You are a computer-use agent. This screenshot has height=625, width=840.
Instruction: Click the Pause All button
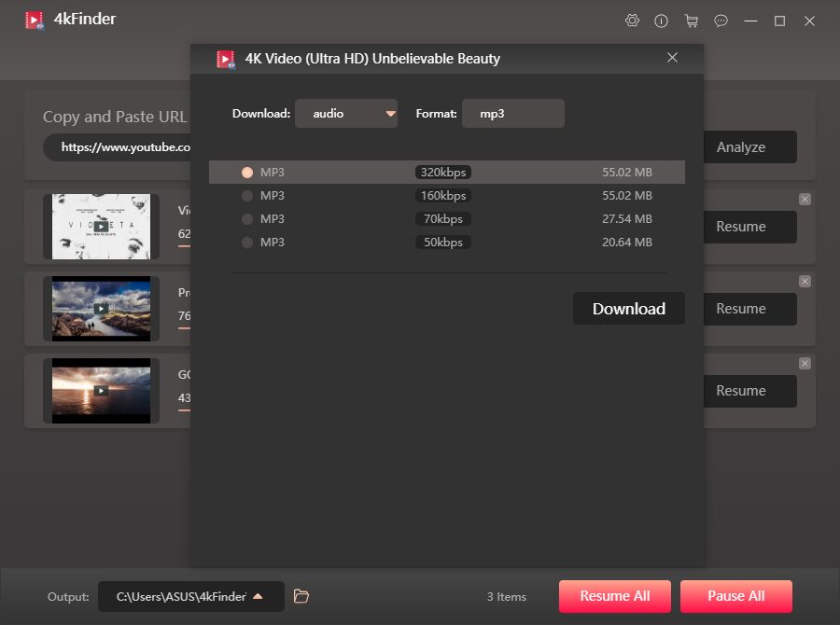(736, 596)
